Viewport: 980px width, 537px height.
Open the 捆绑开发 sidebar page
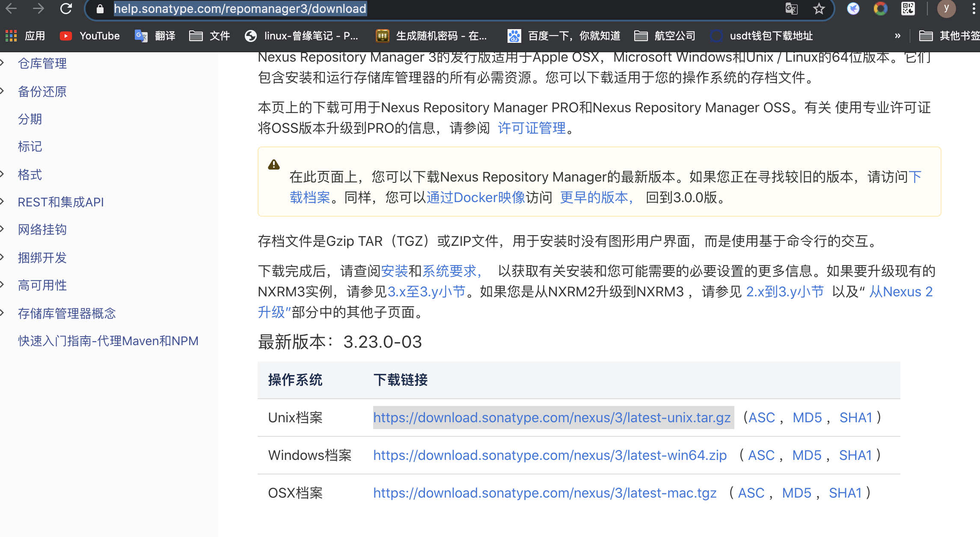(x=42, y=257)
